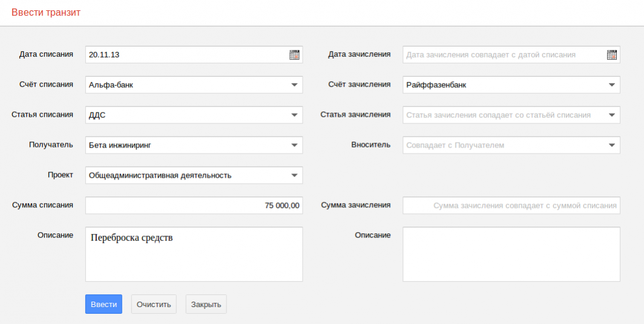This screenshot has width=644, height=324.
Task: Click the Сумма зачисления input field
Action: click(511, 206)
